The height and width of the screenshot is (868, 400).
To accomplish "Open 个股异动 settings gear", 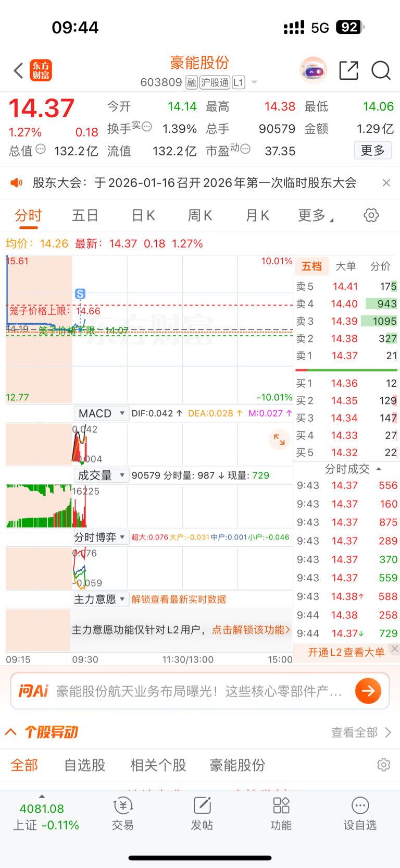I will [x=384, y=765].
